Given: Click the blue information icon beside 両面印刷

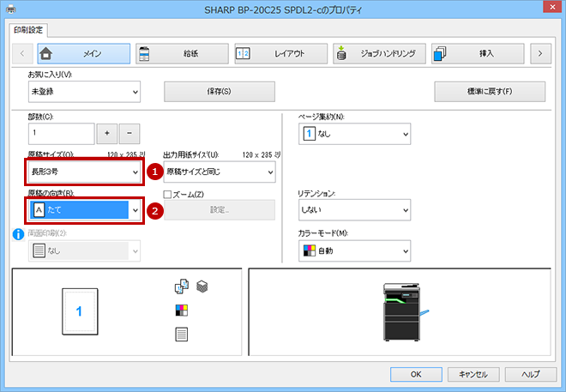Looking at the screenshot, I should [x=18, y=234].
